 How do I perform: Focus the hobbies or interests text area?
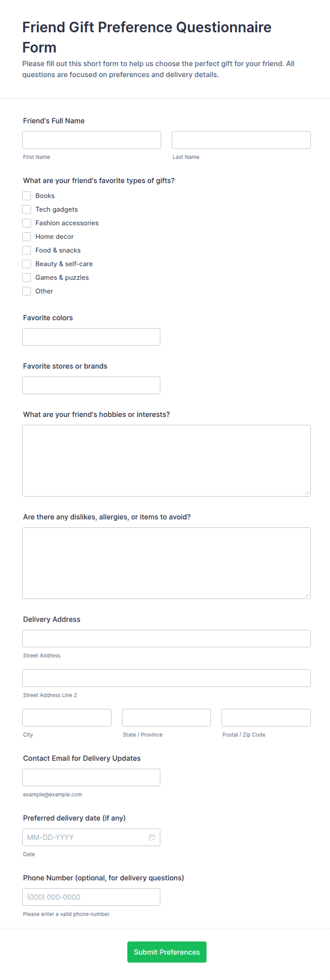click(x=166, y=461)
